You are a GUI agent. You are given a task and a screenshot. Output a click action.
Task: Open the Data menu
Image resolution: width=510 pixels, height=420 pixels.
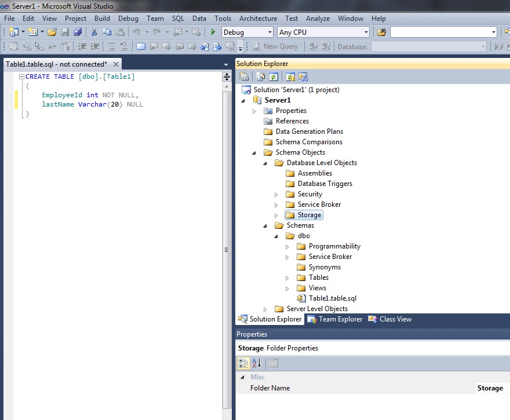[x=199, y=19]
